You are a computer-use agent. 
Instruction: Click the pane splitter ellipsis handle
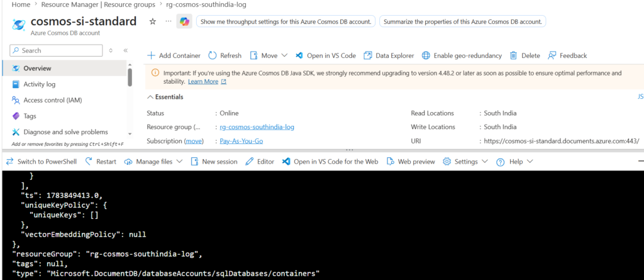(x=350, y=150)
